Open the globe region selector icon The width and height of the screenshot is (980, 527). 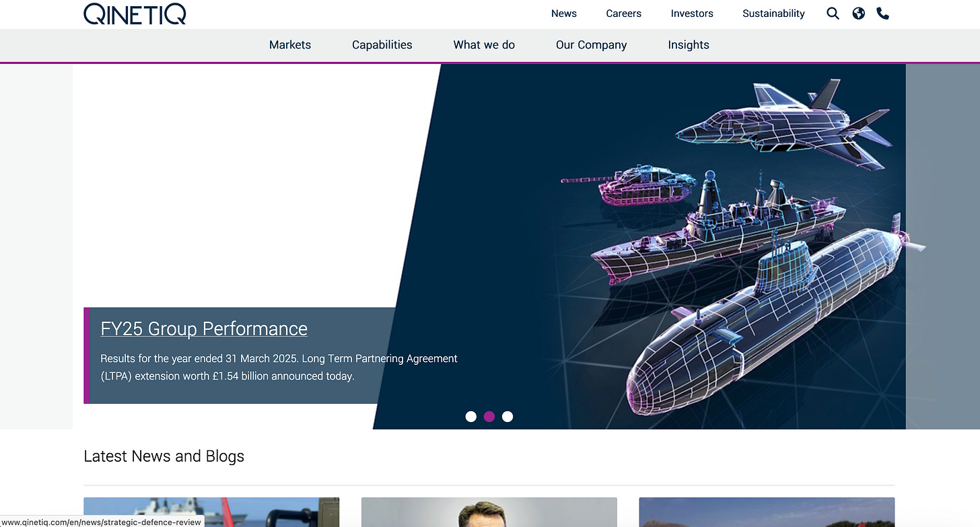858,13
